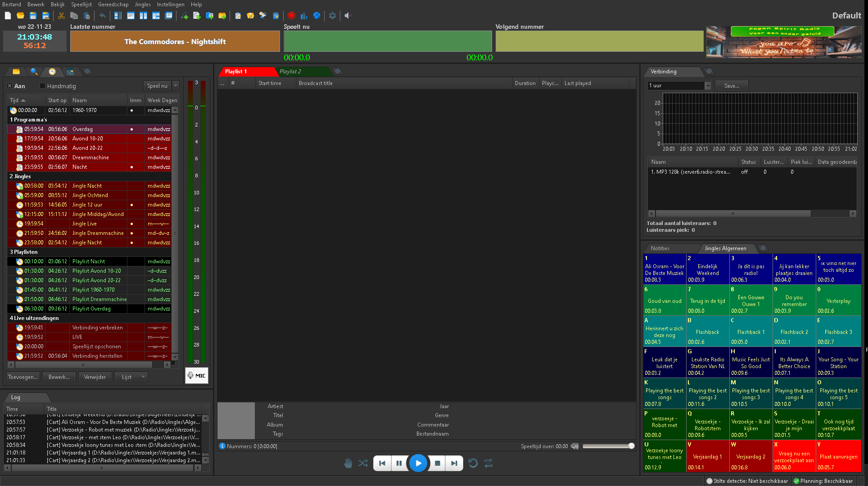Adjust the playlist volume slider

pos(608,446)
